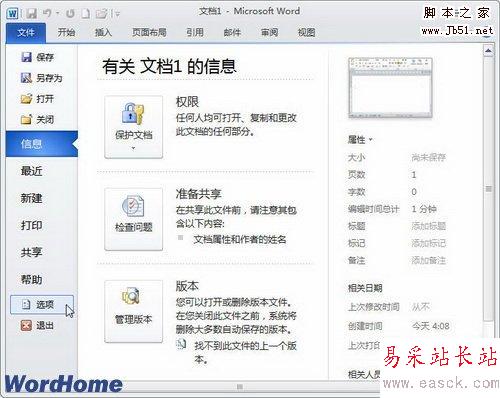This screenshot has width=500, height=398.
Task: Switch to the 开始 tab
Action: (66, 32)
